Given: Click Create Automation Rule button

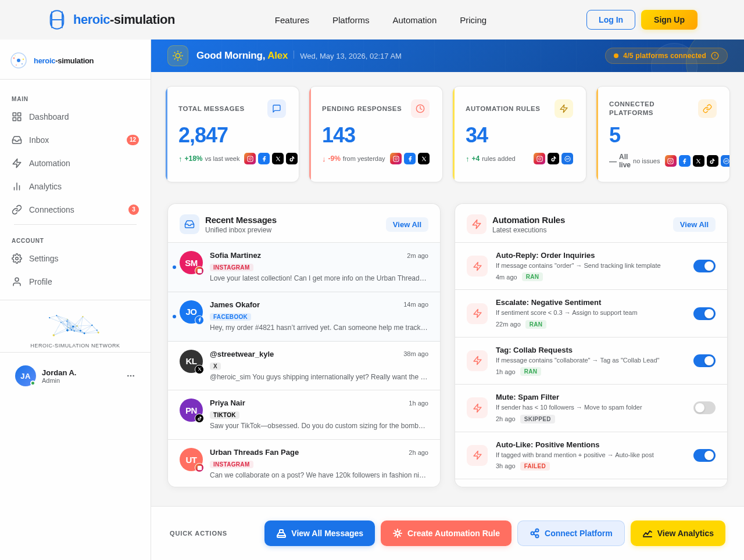Looking at the screenshot, I should coord(446,533).
